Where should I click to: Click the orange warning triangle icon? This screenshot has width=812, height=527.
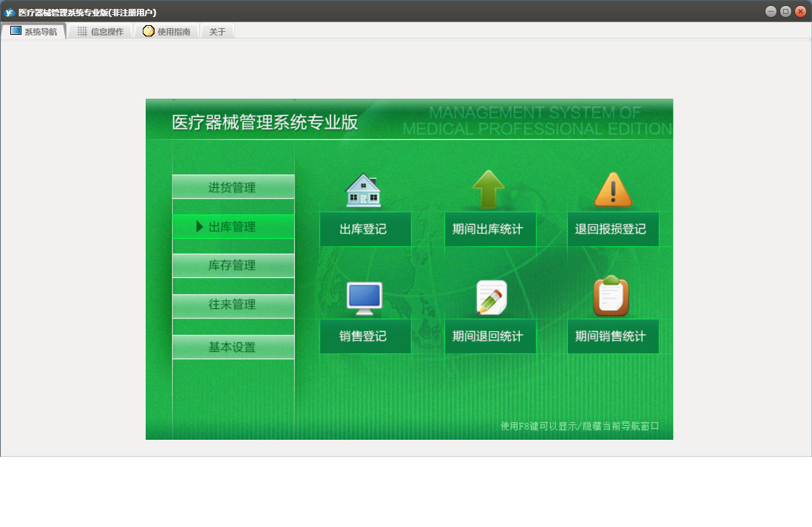click(x=613, y=190)
